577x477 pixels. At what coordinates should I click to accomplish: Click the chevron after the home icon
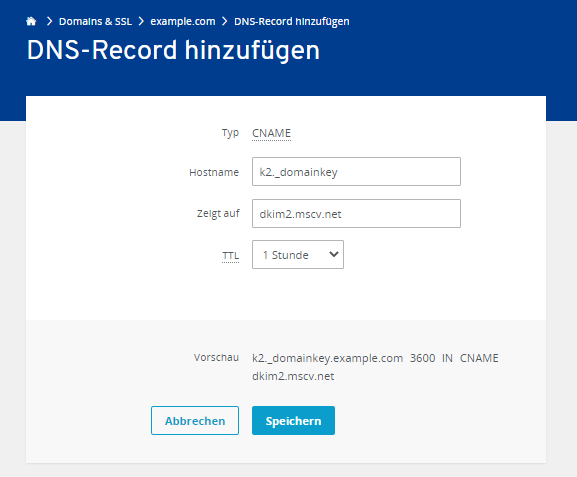coord(49,21)
